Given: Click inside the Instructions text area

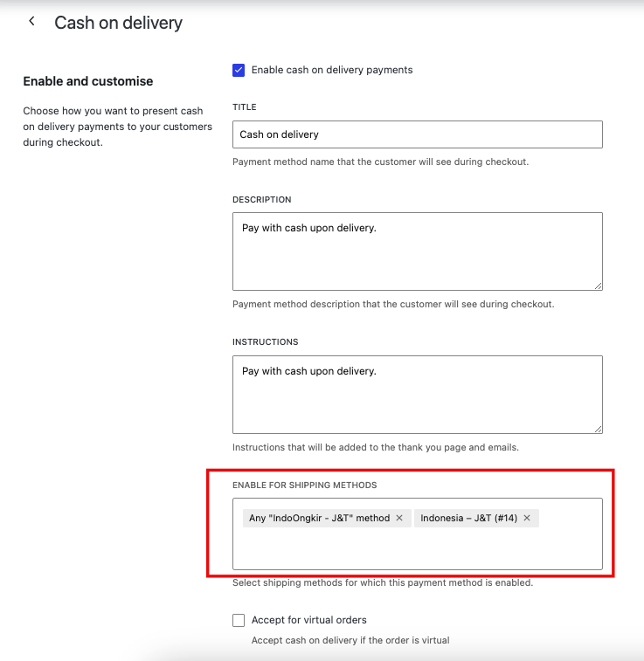Looking at the screenshot, I should coord(418,395).
